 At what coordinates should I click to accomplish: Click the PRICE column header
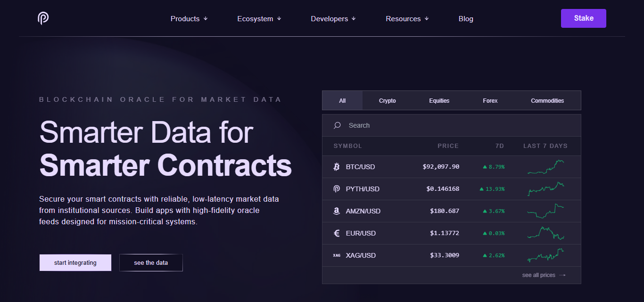coord(448,146)
